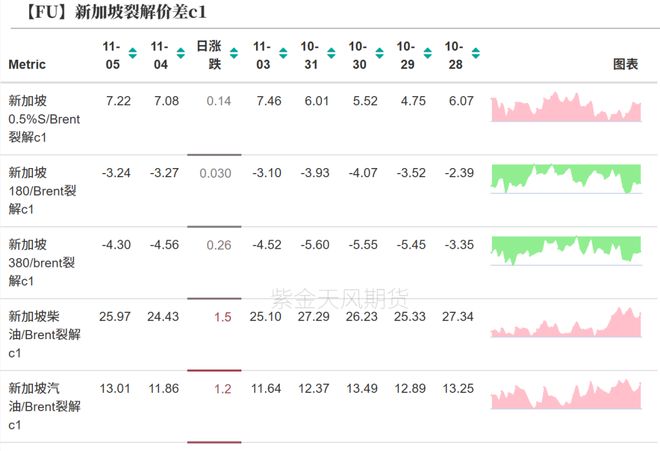
Task: Click the 1.5 daily change cell
Action: tap(222, 317)
